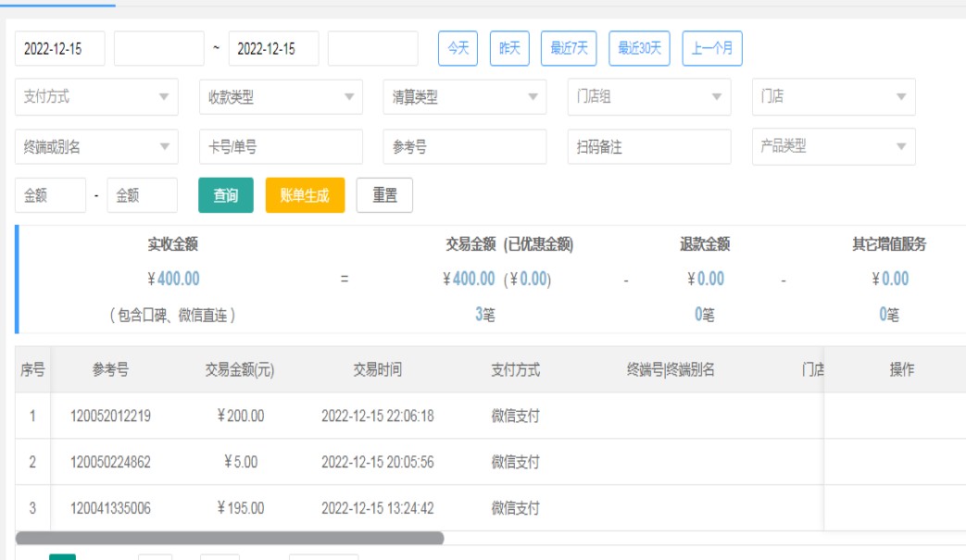966x560 pixels.
Task: Select the 昨天 date shortcut
Action: [x=509, y=49]
